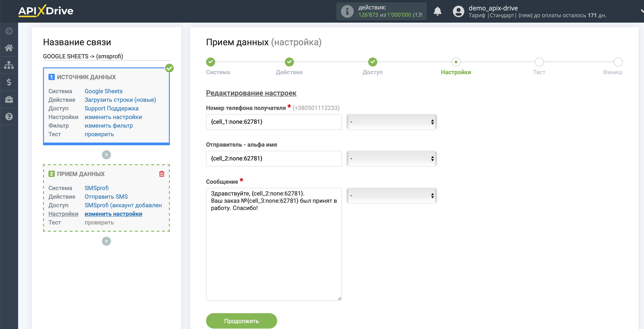
Task: Select the Настройки step circle
Action: (x=456, y=62)
